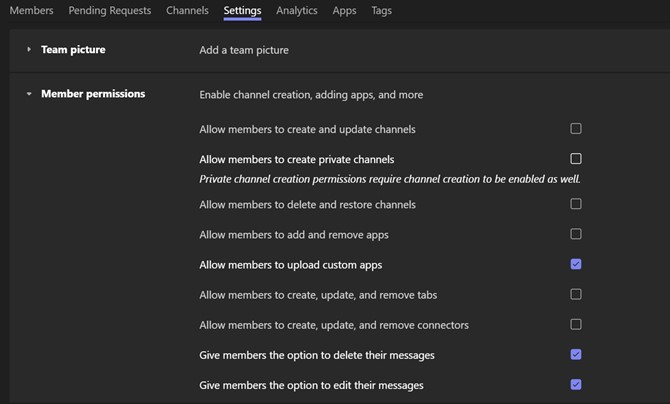This screenshot has width=670, height=404.
Task: Tick delete and restore channels checkbox
Action: click(x=576, y=203)
